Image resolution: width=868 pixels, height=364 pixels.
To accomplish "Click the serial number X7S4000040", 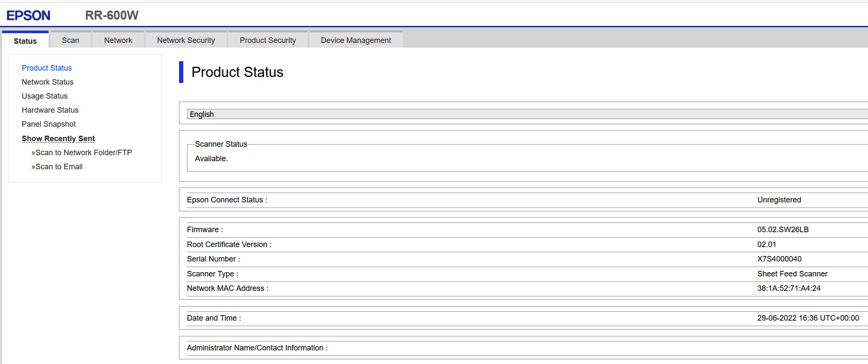I will 779,259.
